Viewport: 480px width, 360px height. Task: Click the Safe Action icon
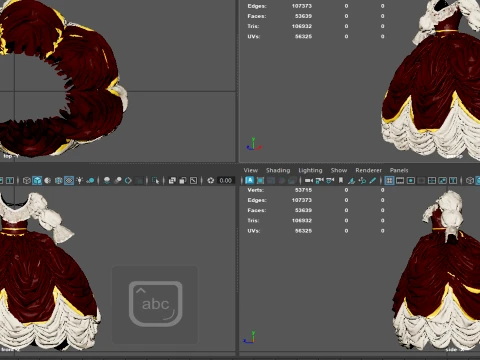pos(442,181)
